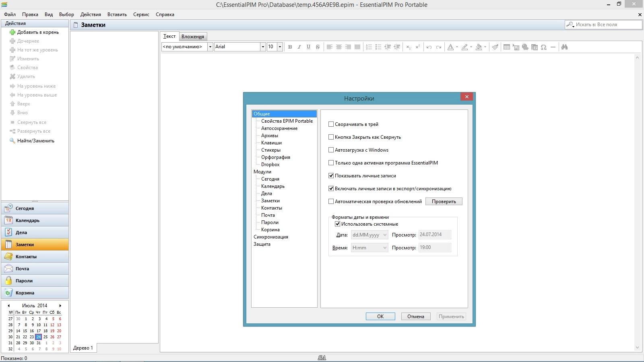
Task: Open the fill color dropdown arrow
Action: click(x=485, y=47)
